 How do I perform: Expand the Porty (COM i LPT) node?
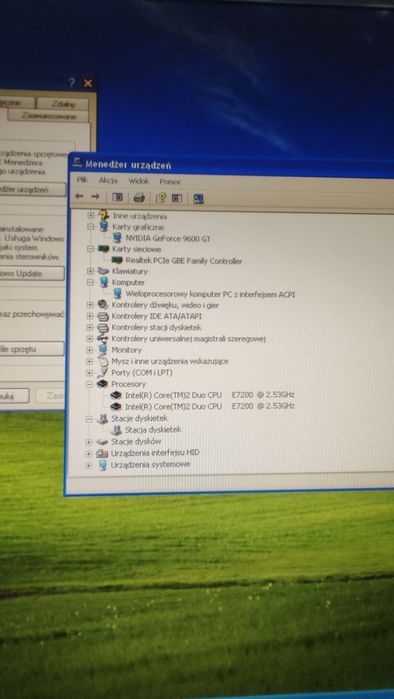[90, 373]
